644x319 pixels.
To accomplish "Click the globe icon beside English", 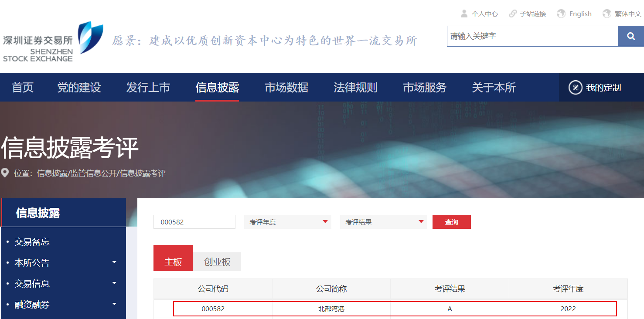I will tap(561, 14).
